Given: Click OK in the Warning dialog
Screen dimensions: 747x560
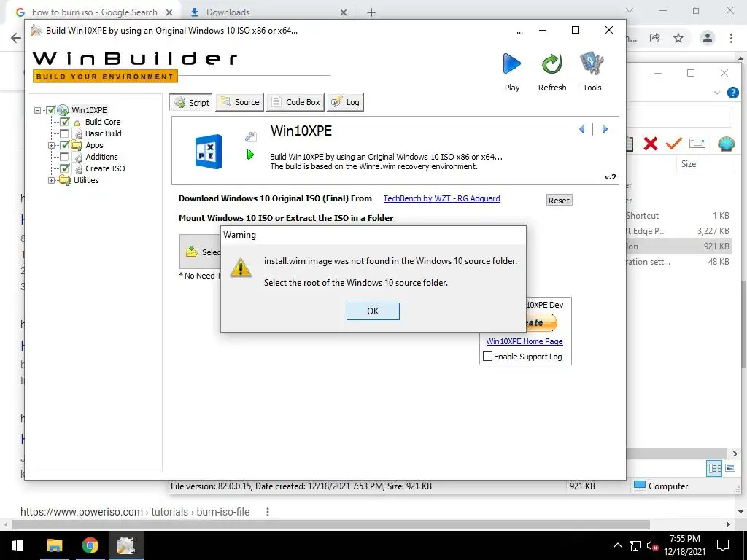Looking at the screenshot, I should 373,311.
